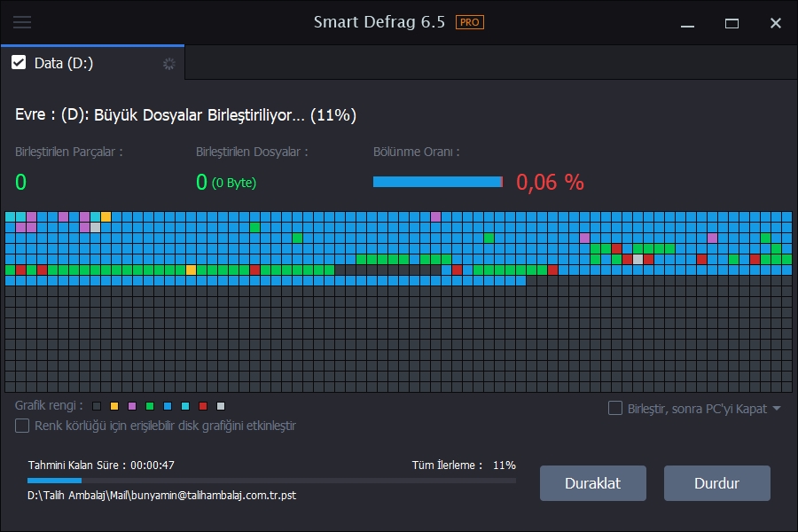Select the teal graph color swatch
Viewport: 798px width, 532px height.
[185, 406]
